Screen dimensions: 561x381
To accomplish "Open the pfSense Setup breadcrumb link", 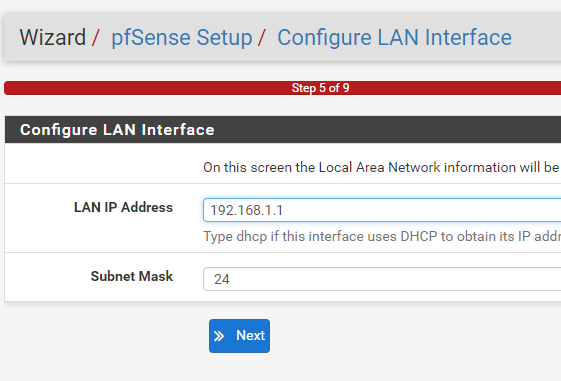I will tap(182, 38).
